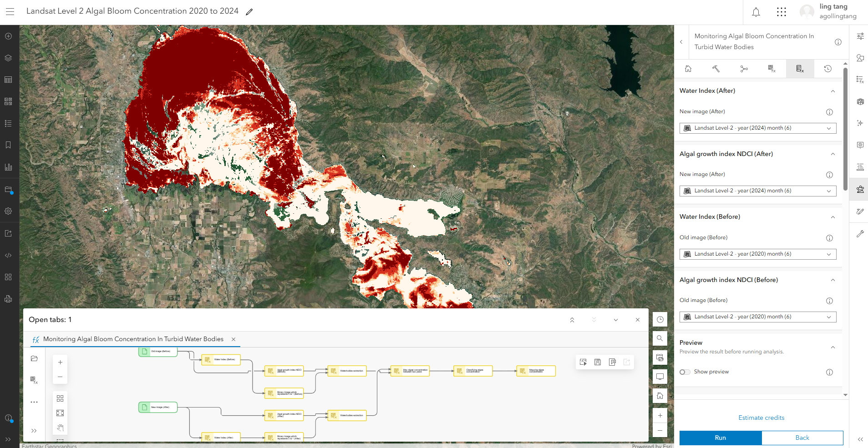
Task: Collapse Algal growth index NDCI (Before) section
Action: click(833, 280)
